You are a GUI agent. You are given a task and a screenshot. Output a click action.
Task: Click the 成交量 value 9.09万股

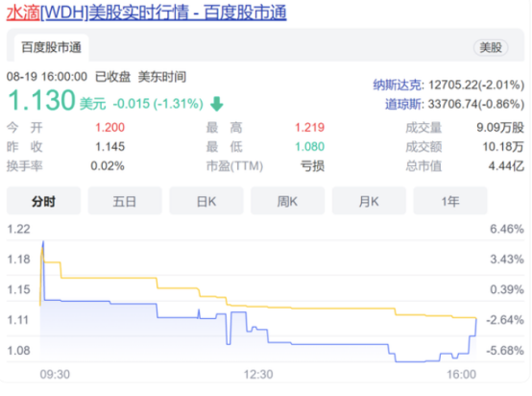(500, 128)
